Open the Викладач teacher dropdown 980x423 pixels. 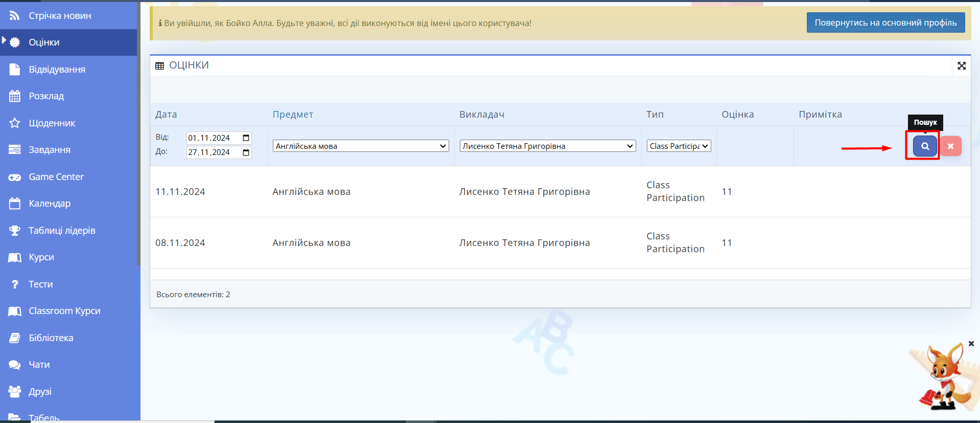coord(547,146)
